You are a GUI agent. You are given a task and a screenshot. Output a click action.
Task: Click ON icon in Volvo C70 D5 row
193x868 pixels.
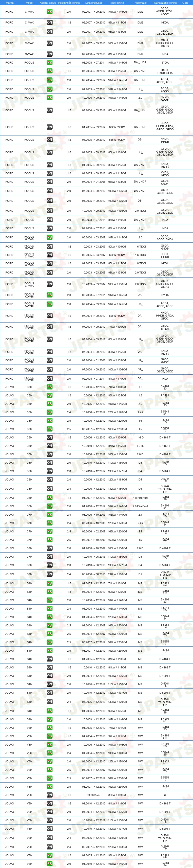(49, 574)
